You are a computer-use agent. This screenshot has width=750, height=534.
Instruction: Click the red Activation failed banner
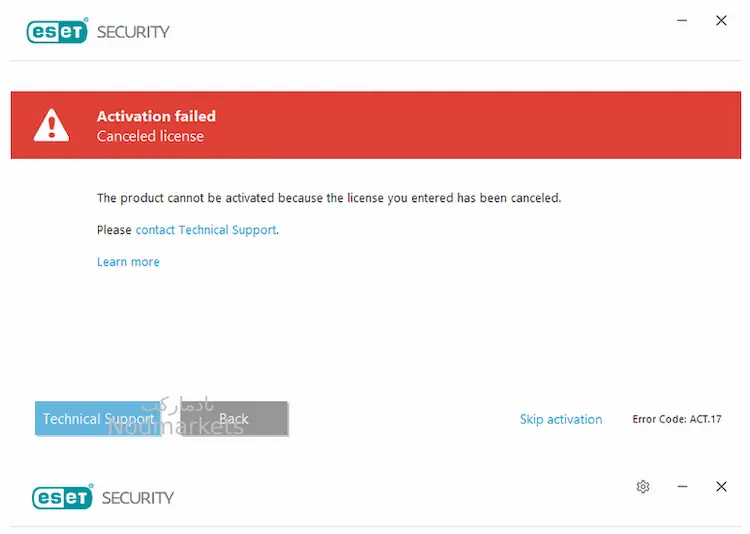(x=376, y=125)
